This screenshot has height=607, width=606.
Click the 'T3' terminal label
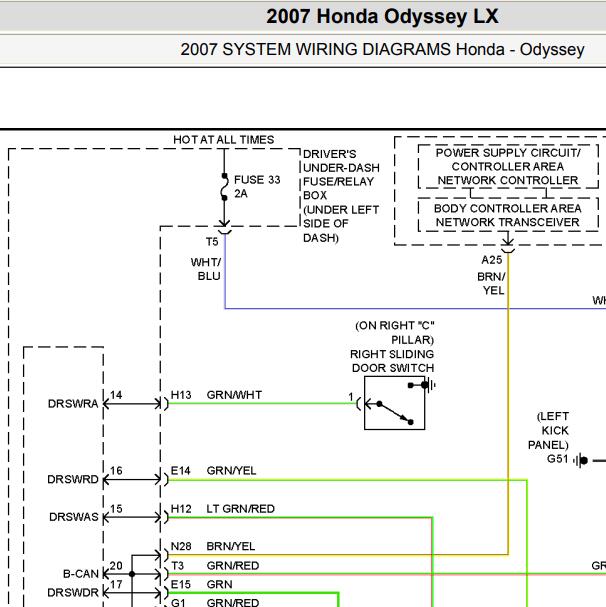tap(177, 566)
